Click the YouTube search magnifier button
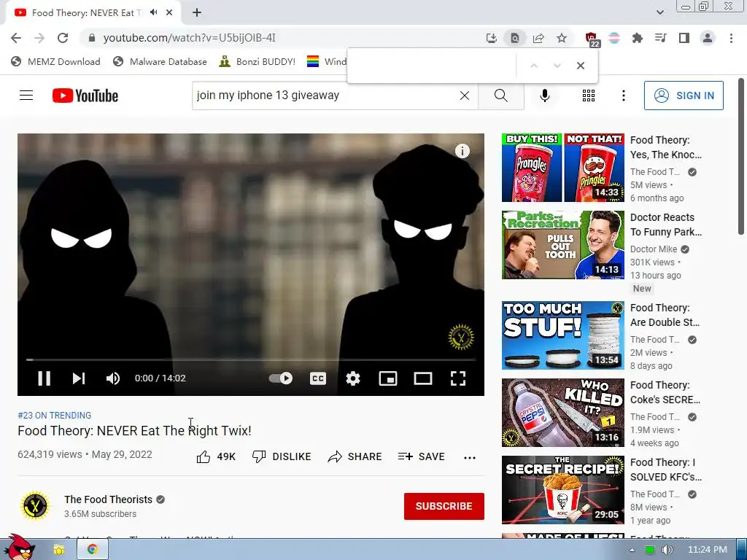Screen dimensions: 747x560 [x=500, y=96]
